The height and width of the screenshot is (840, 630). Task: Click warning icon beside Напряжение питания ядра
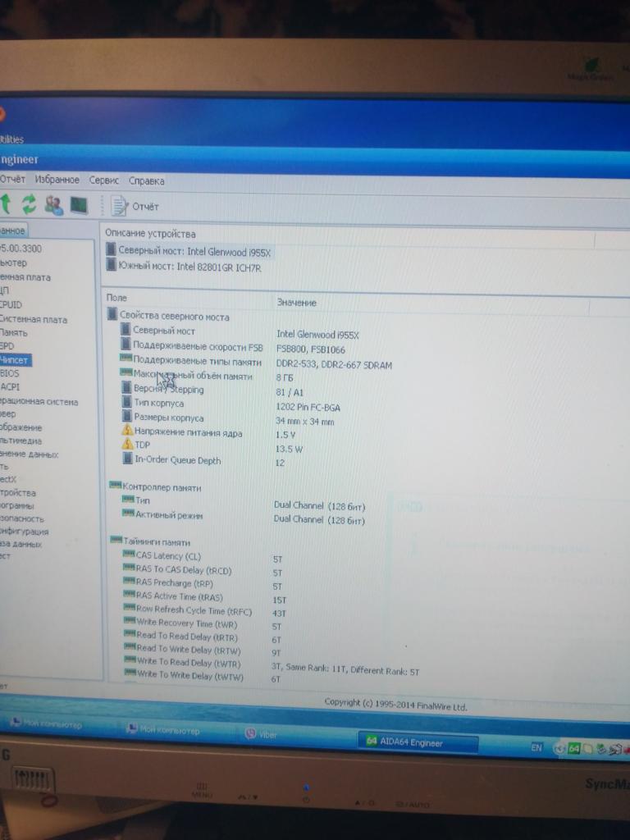pos(127,430)
